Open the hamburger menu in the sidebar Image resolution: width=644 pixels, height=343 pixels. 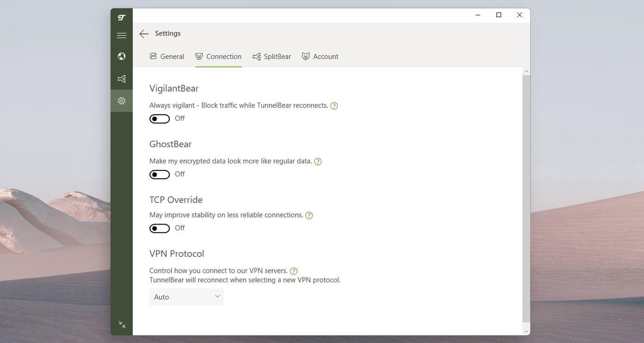[x=122, y=35]
